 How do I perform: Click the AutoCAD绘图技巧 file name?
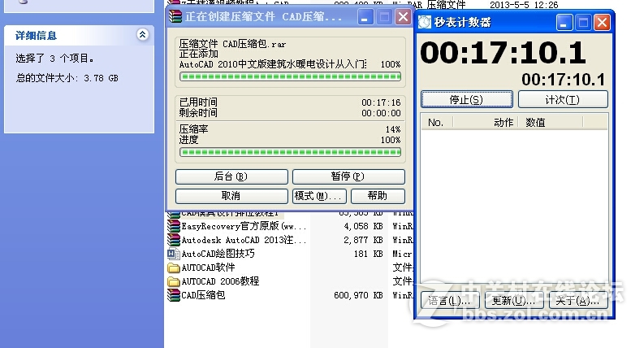pyautogui.click(x=218, y=254)
